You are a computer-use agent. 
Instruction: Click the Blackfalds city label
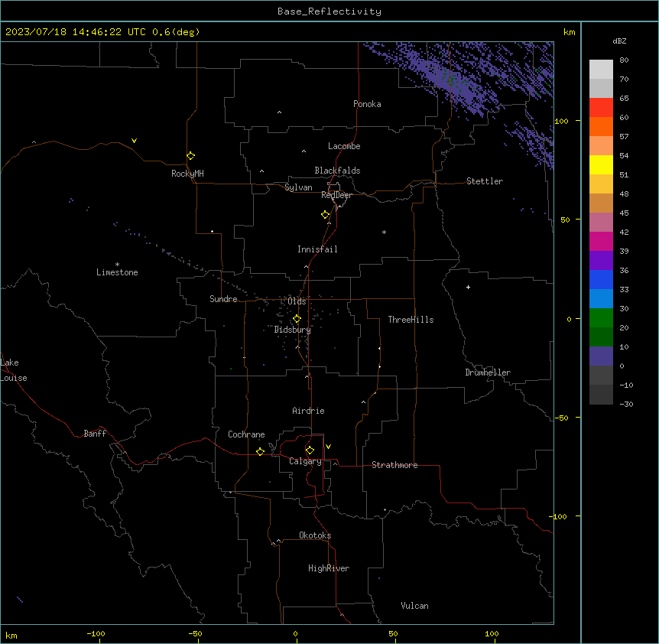(x=337, y=171)
